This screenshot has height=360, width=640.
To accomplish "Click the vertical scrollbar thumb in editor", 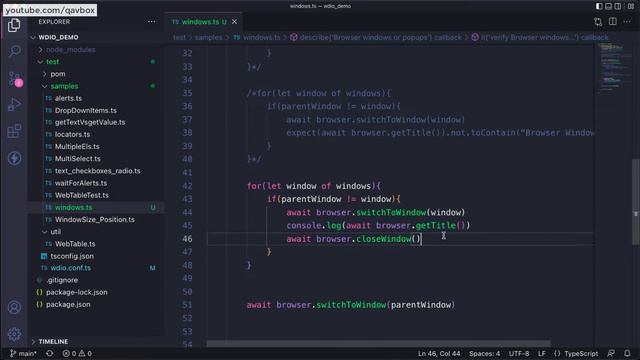I will (x=636, y=202).
